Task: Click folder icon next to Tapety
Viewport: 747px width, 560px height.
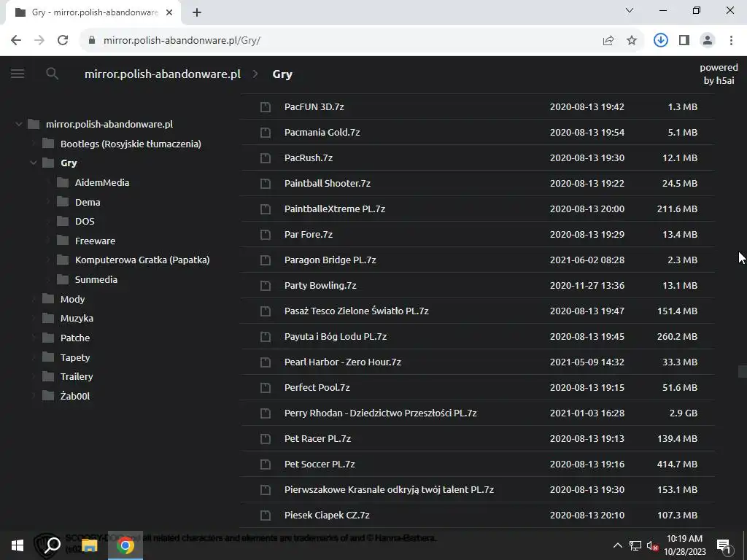Action: pyautogui.click(x=48, y=357)
